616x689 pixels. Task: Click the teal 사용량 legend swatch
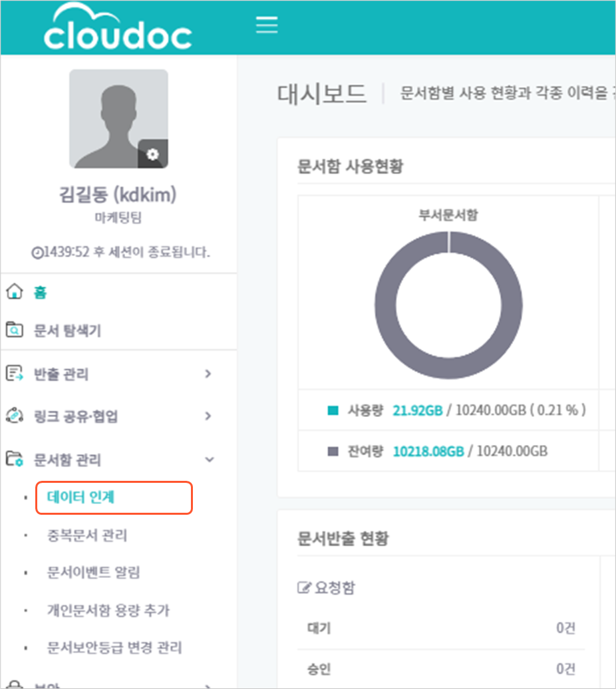333,410
